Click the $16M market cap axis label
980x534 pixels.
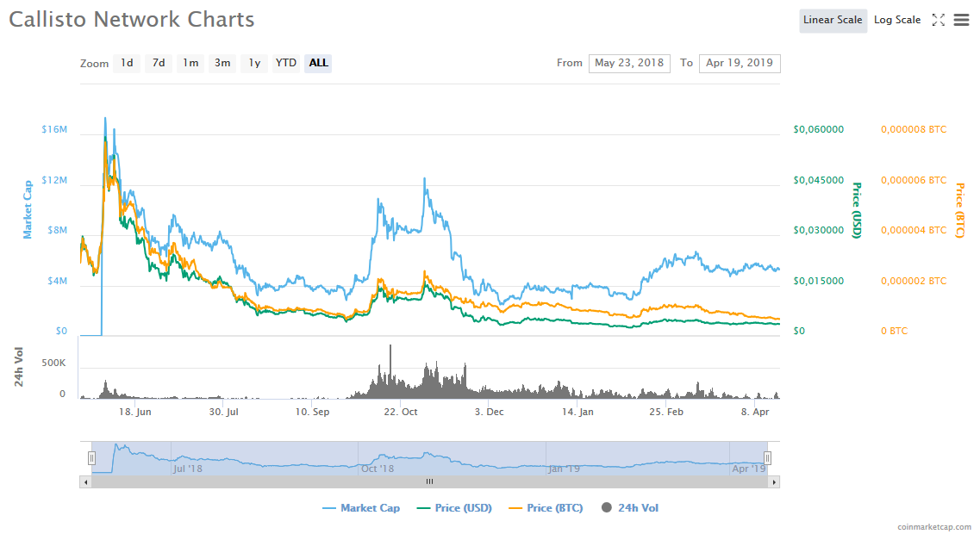54,129
